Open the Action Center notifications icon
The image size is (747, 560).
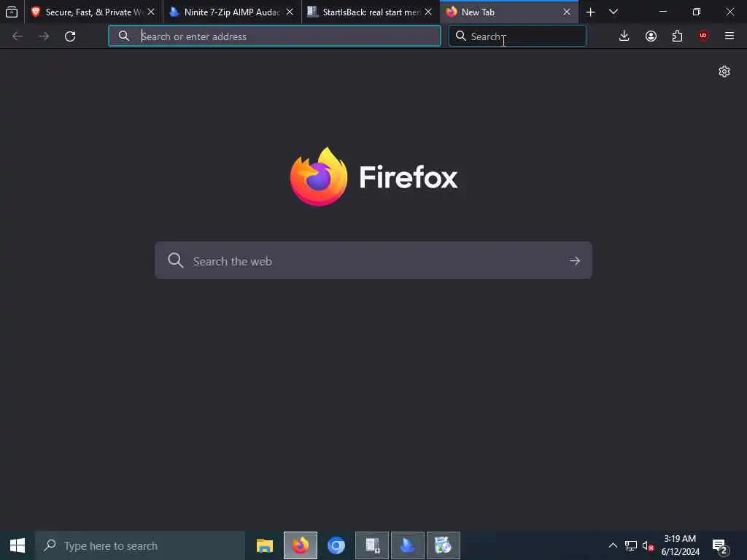click(720, 546)
